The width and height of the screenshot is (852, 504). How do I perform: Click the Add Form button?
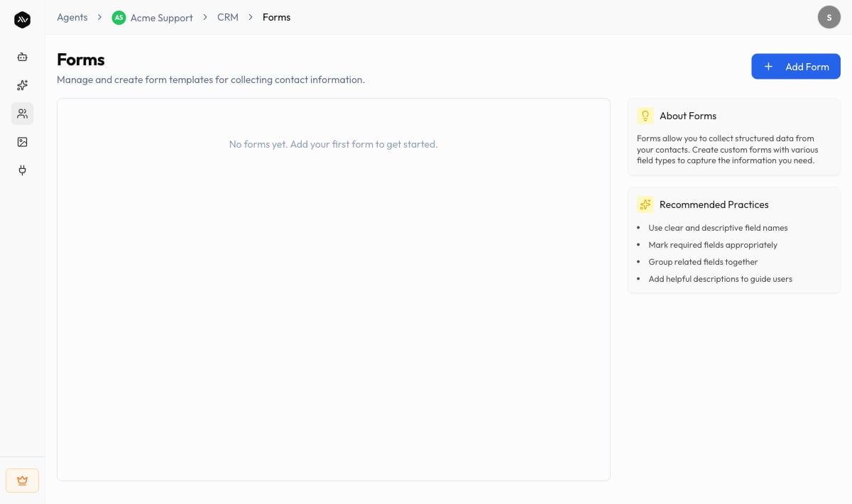796,67
